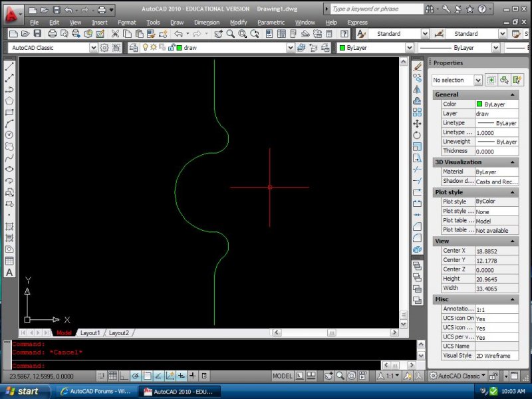Switch to the Layout1 tab
532x399 pixels.
click(90, 332)
